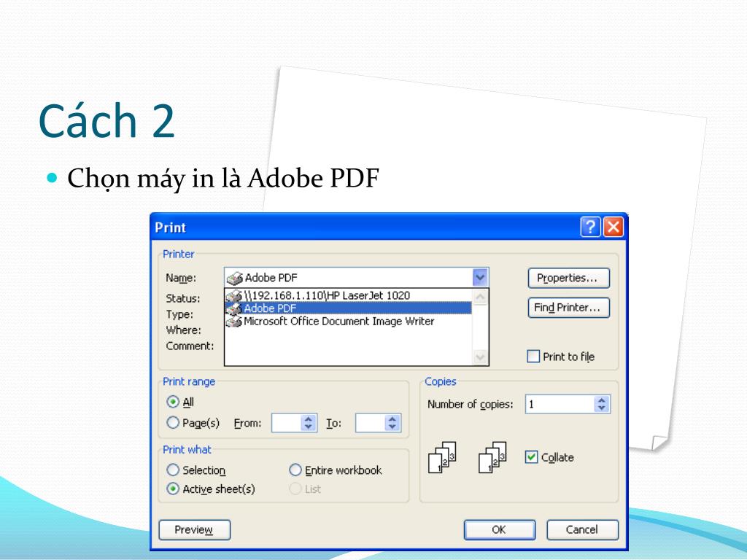Screen dimensions: 747x560
Task: Click the Help question mark icon
Action: click(590, 227)
